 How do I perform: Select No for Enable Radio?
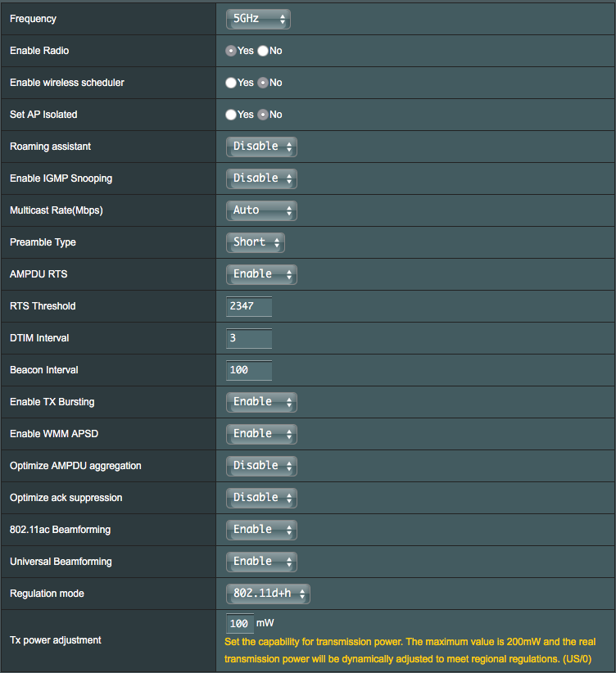[x=263, y=51]
